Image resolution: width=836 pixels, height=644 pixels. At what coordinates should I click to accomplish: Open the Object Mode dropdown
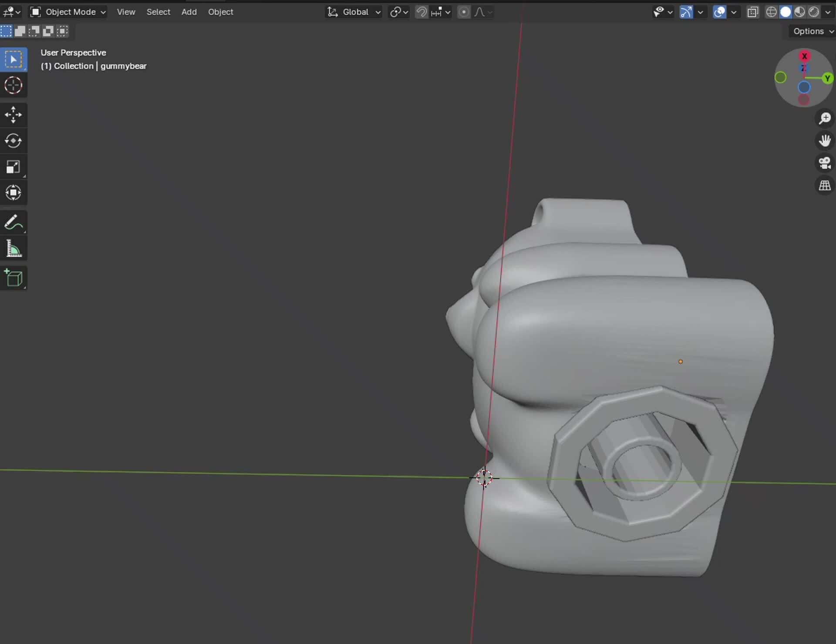pyautogui.click(x=67, y=12)
